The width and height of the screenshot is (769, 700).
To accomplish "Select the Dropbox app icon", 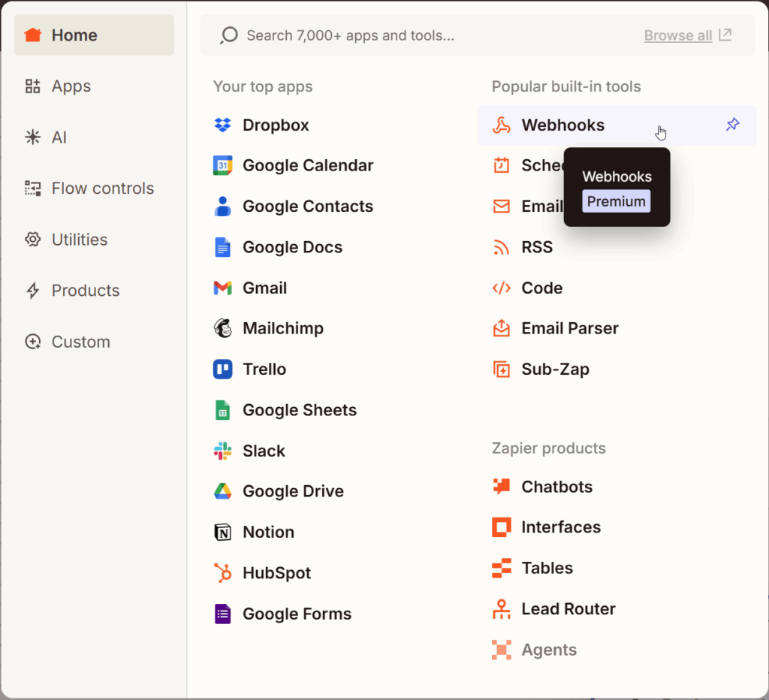I will (222, 125).
